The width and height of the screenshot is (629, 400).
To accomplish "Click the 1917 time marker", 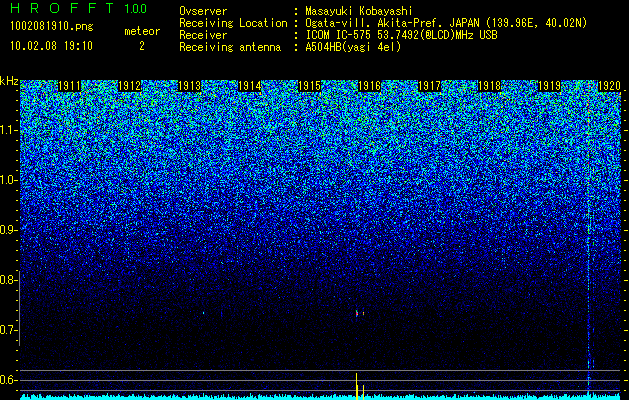I will point(429,86).
